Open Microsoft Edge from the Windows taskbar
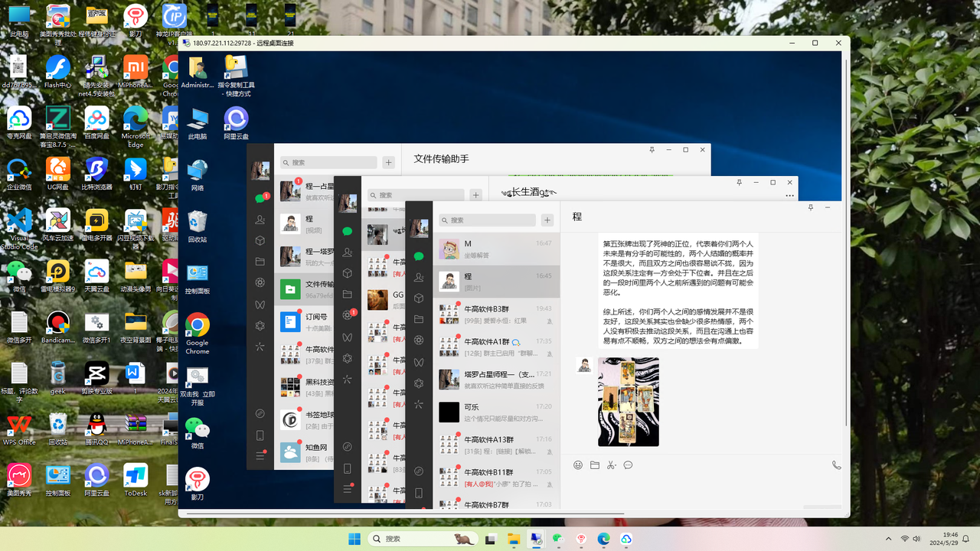 tap(603, 539)
